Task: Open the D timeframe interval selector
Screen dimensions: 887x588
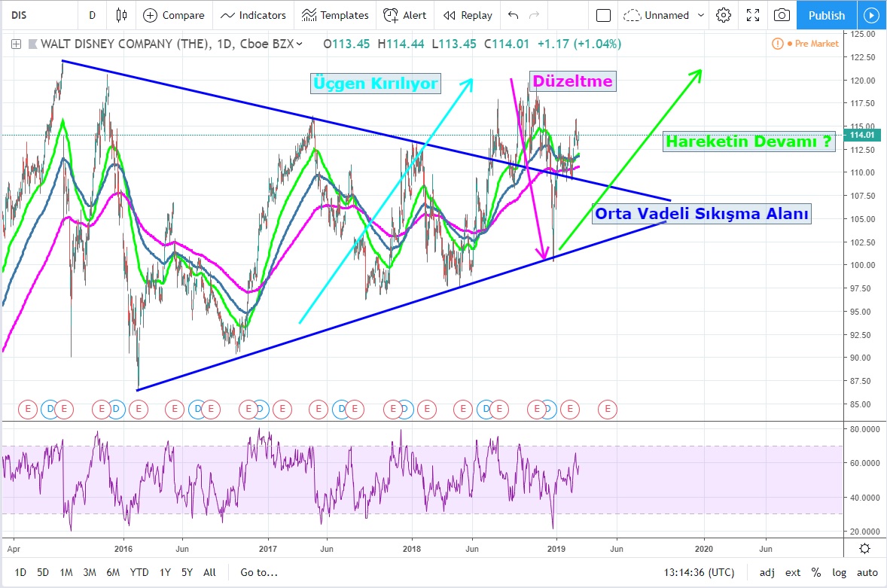Action: pyautogui.click(x=92, y=15)
